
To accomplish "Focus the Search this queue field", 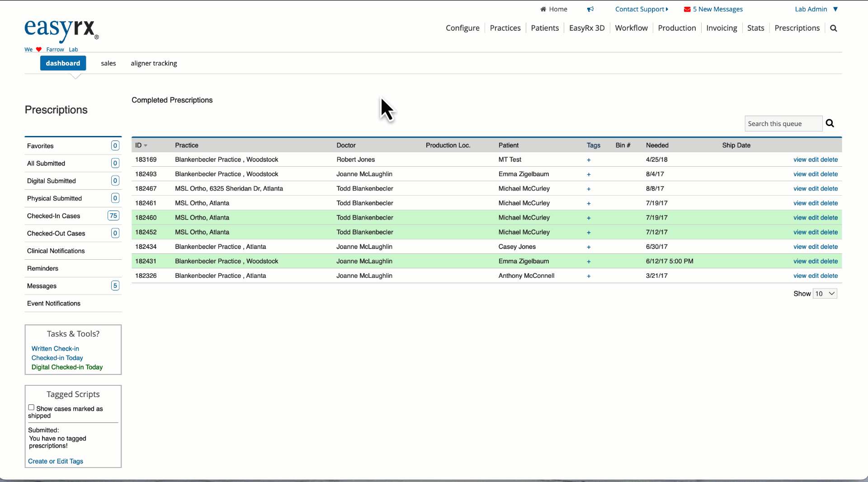I will [x=783, y=123].
